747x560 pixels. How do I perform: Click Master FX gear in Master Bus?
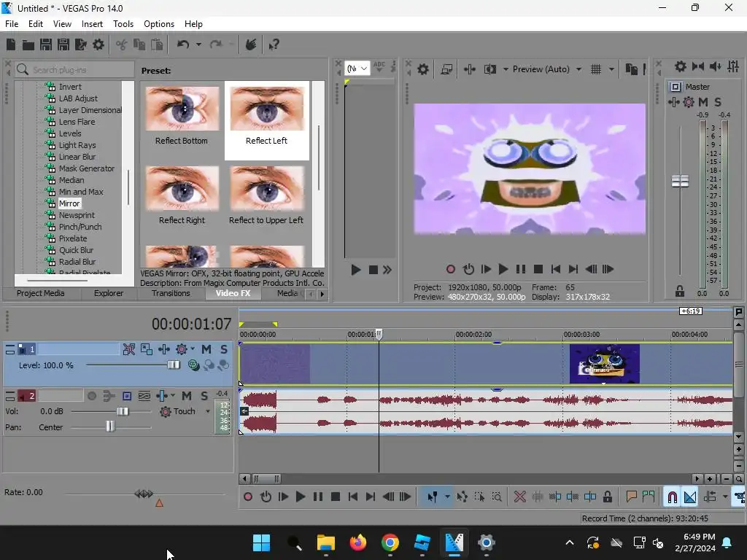689,102
